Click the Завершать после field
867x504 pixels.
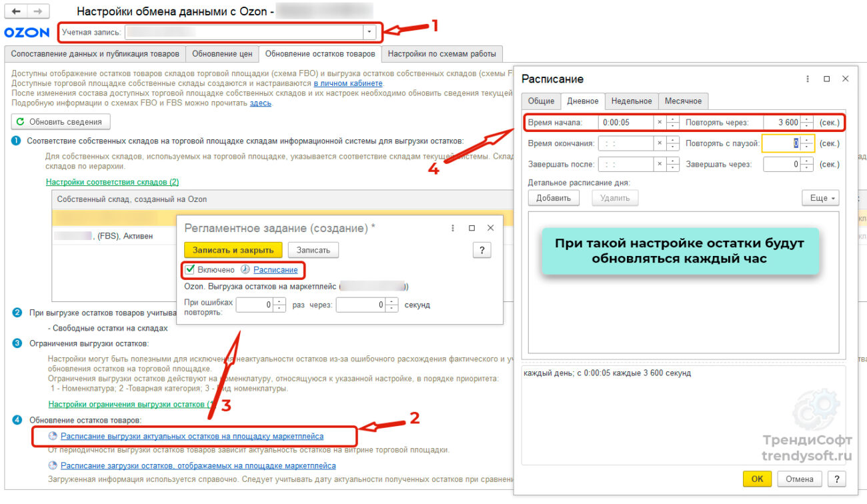[626, 164]
